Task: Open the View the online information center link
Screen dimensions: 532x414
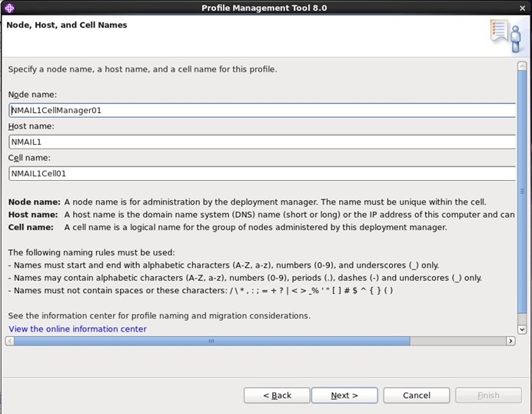Action: click(x=78, y=329)
